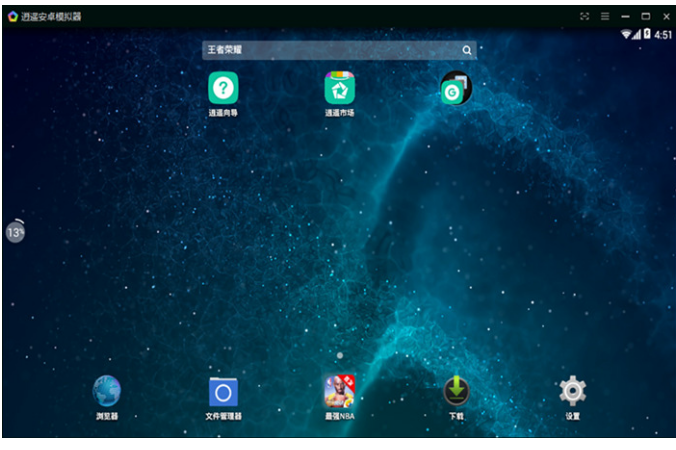Screen dimensions: 676x450
Task: Maximize the emulator window
Action: coord(645,16)
